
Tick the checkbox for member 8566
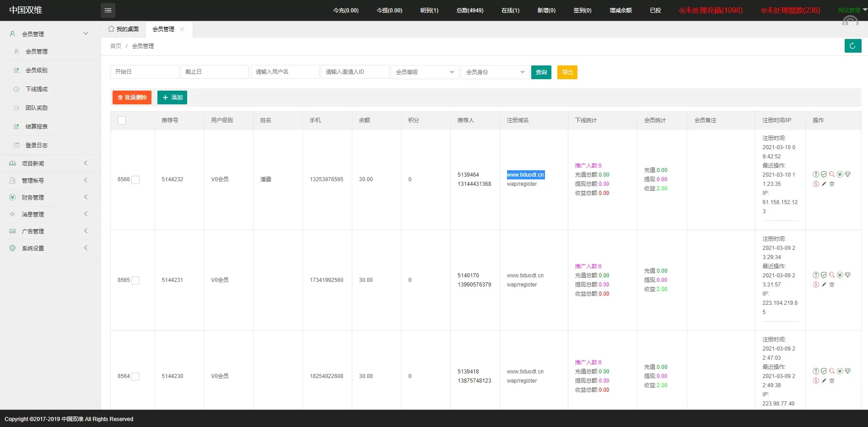135,180
